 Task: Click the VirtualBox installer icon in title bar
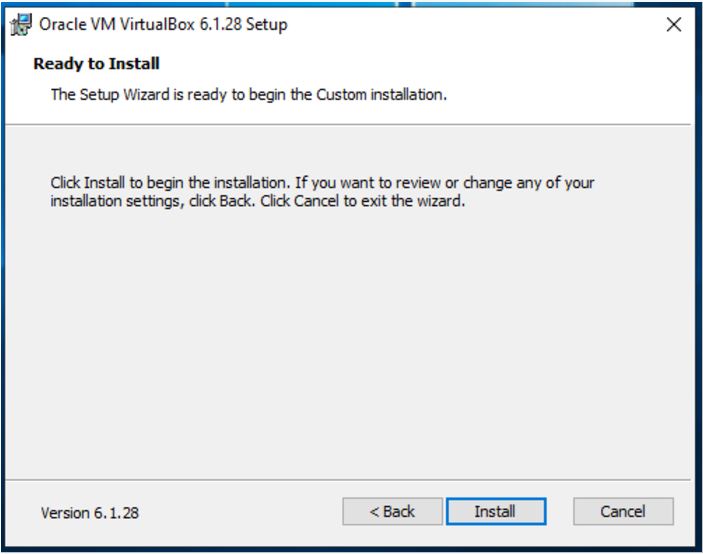click(20, 25)
